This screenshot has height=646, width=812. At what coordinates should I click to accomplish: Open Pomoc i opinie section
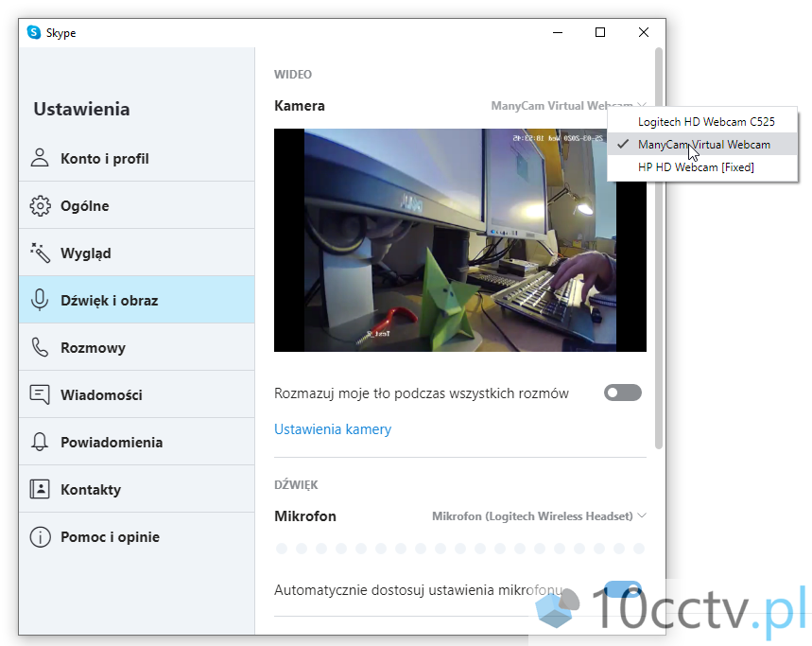[x=137, y=536]
